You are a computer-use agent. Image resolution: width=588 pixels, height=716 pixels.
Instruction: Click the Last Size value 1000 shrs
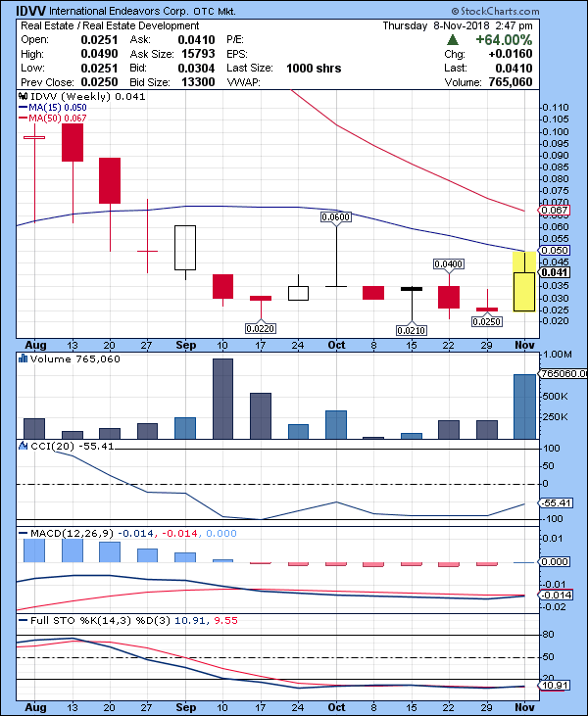(314, 69)
